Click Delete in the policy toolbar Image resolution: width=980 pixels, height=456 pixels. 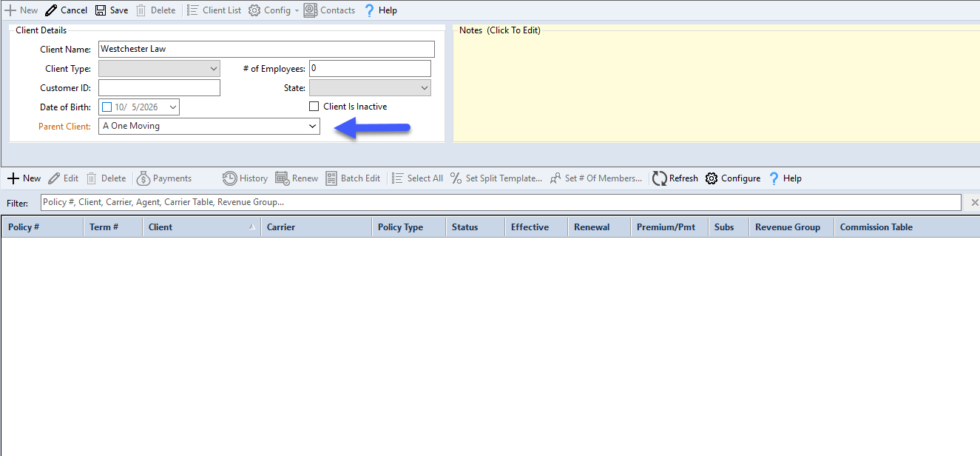tap(106, 178)
